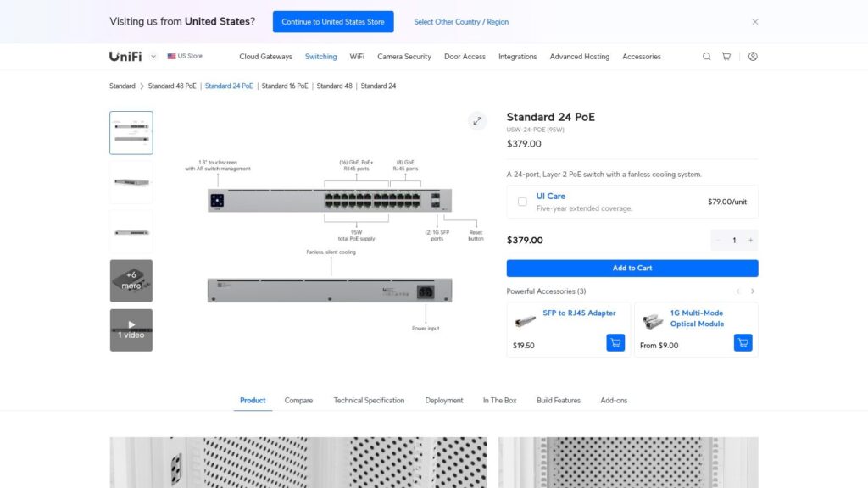This screenshot has height=488, width=868.
Task: Click the "From $9.00" module price
Action: 659,346
